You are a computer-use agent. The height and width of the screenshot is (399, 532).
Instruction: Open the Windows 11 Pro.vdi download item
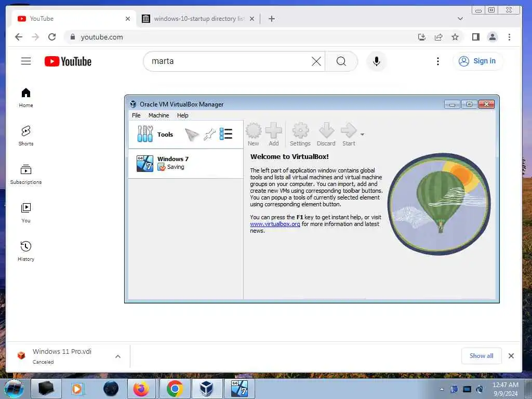coord(61,356)
